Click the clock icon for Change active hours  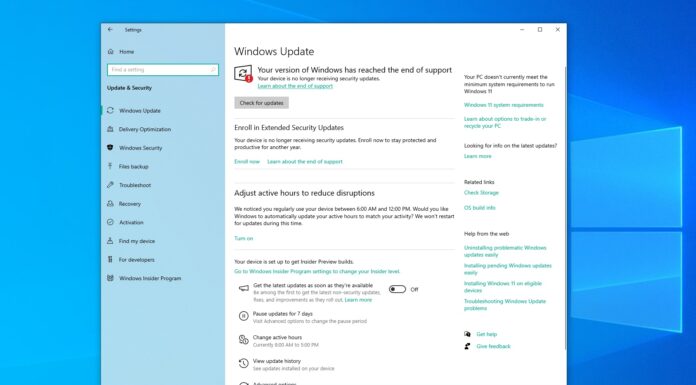point(243,340)
